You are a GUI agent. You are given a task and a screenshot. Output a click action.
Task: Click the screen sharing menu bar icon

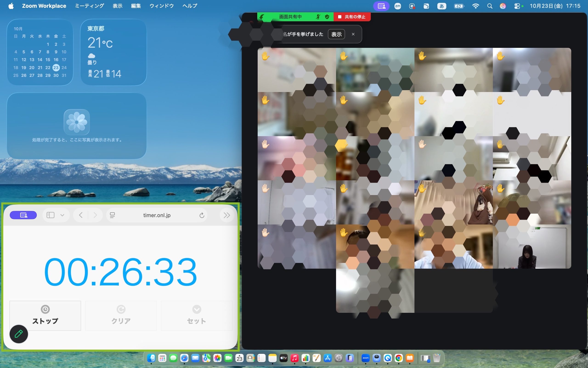coord(381,6)
